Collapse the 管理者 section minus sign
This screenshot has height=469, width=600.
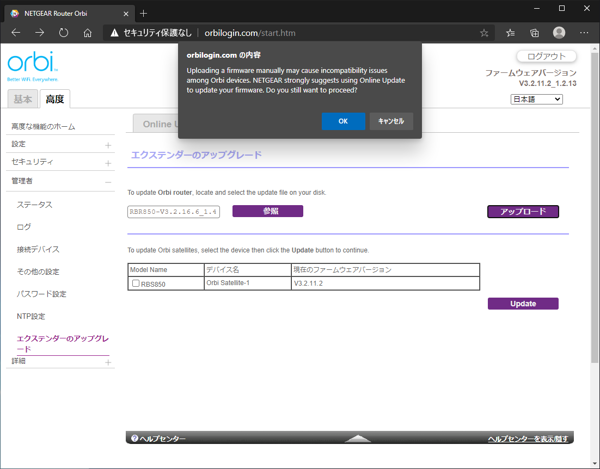tap(108, 182)
